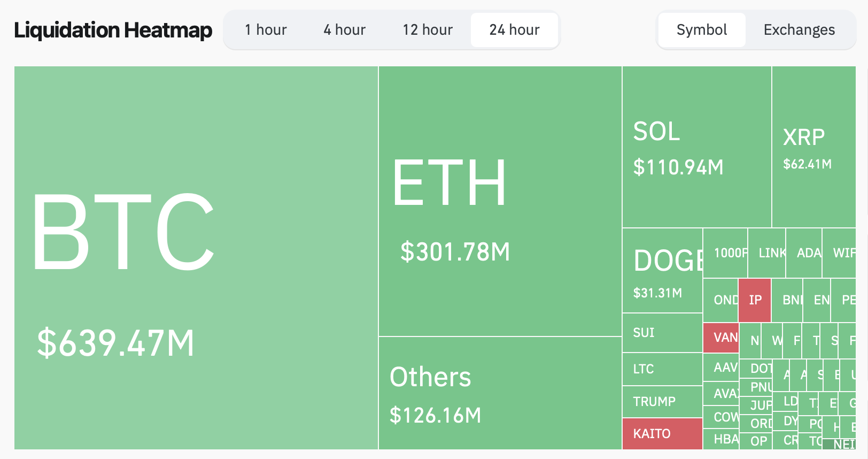
Task: Open the AAV tile
Action: tap(721, 368)
